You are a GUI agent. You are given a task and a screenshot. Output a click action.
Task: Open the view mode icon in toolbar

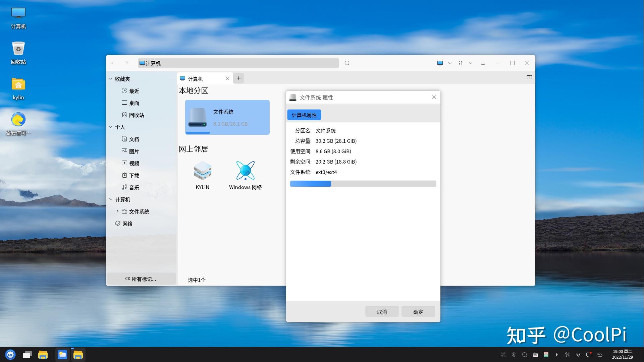(440, 63)
